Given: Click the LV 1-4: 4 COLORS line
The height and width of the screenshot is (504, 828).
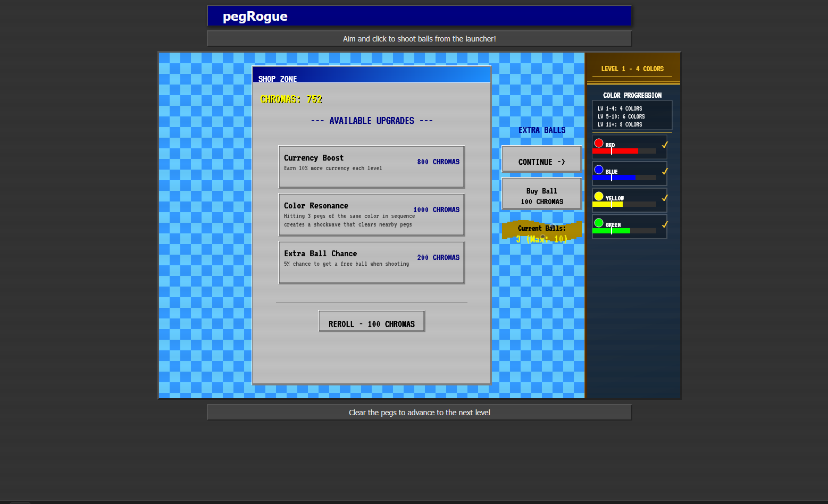Looking at the screenshot, I should point(620,108).
